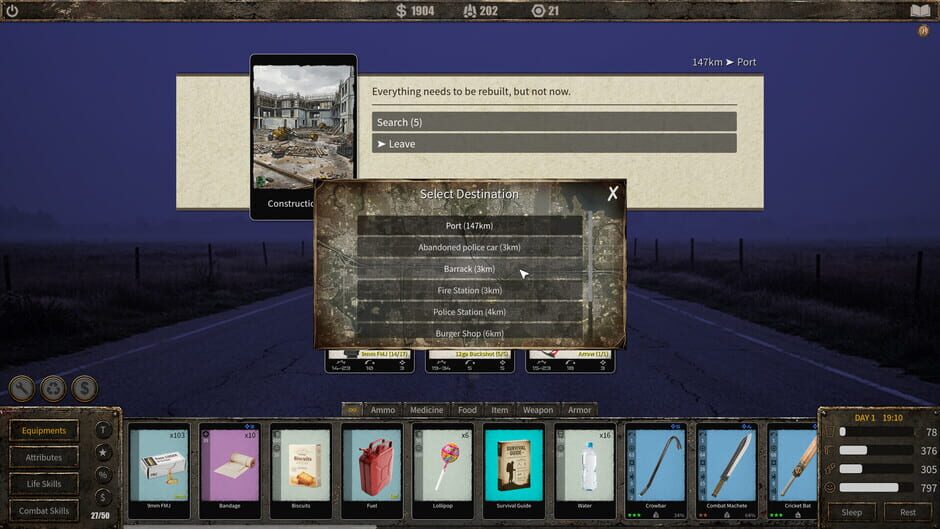Image resolution: width=940 pixels, height=529 pixels.
Task: Click the power icon at top left
Action: coord(11,10)
